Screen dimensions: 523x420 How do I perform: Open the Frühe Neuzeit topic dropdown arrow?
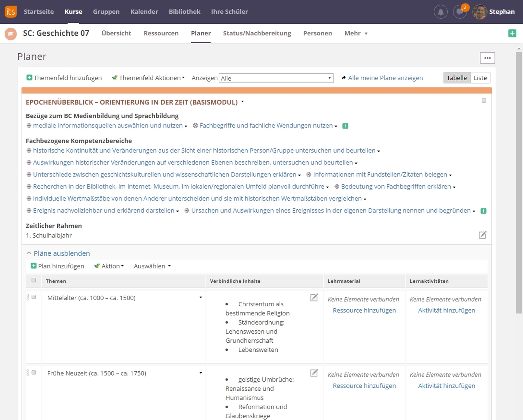point(201,373)
